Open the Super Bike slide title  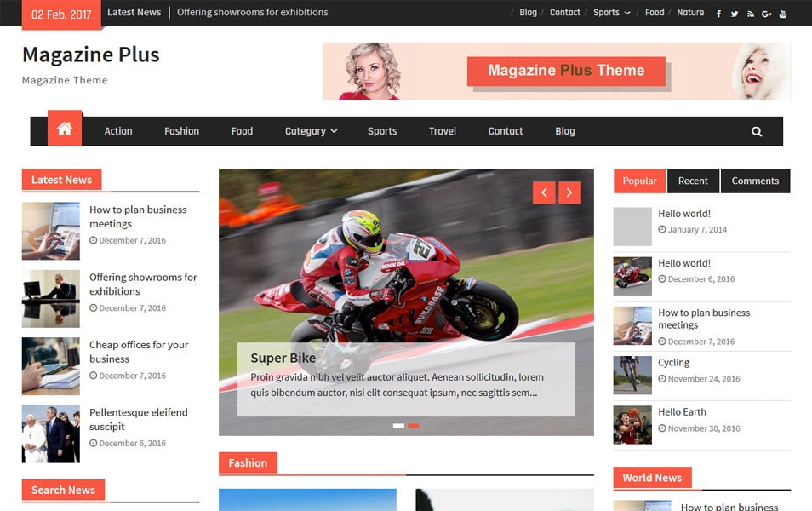tap(283, 358)
